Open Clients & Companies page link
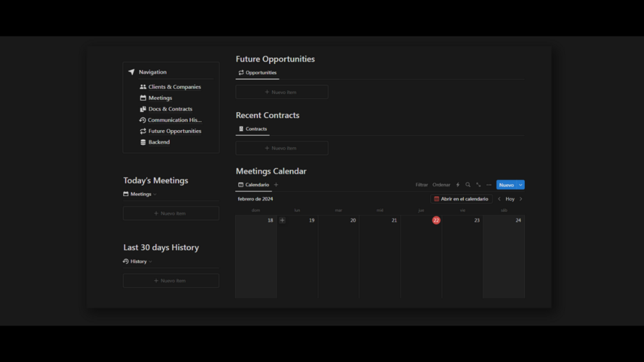Image resolution: width=644 pixels, height=362 pixels. pyautogui.click(x=174, y=86)
